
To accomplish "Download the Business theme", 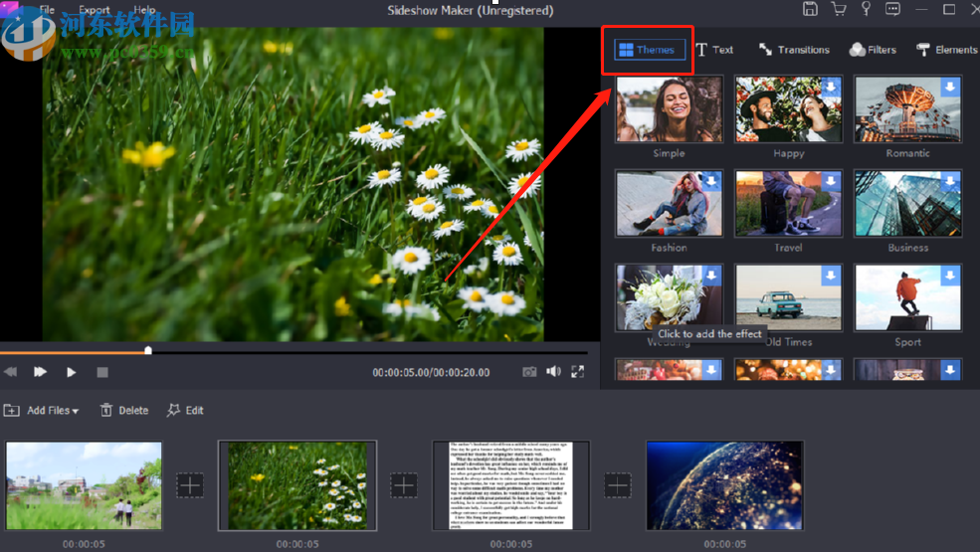I will click(x=950, y=181).
